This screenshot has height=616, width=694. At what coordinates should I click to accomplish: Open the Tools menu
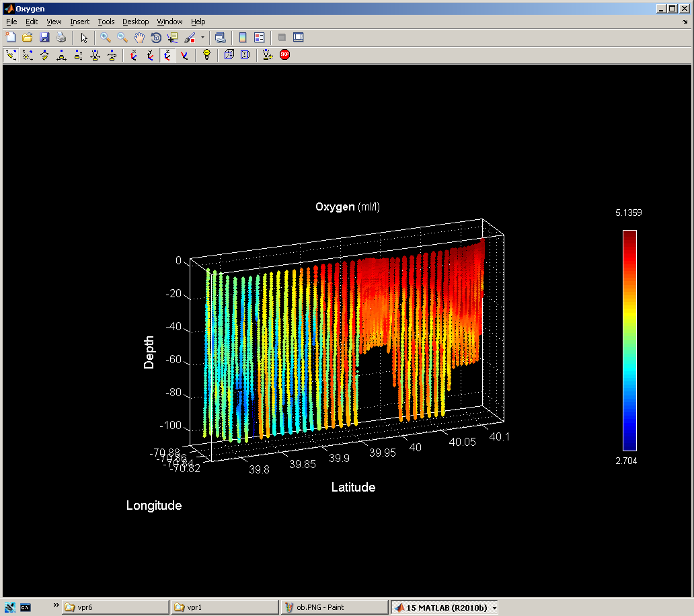[x=106, y=22]
